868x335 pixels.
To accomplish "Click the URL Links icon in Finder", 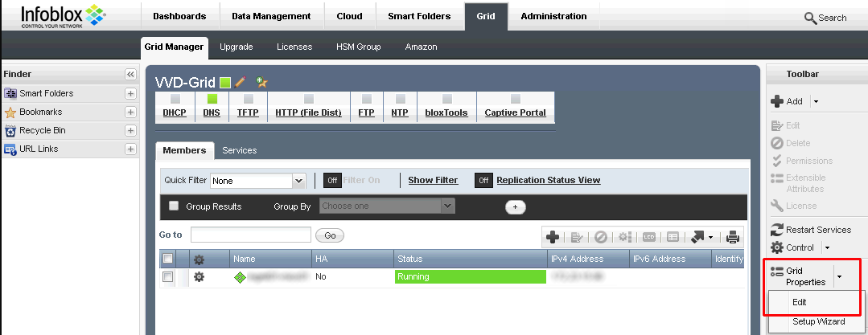I will 10,149.
